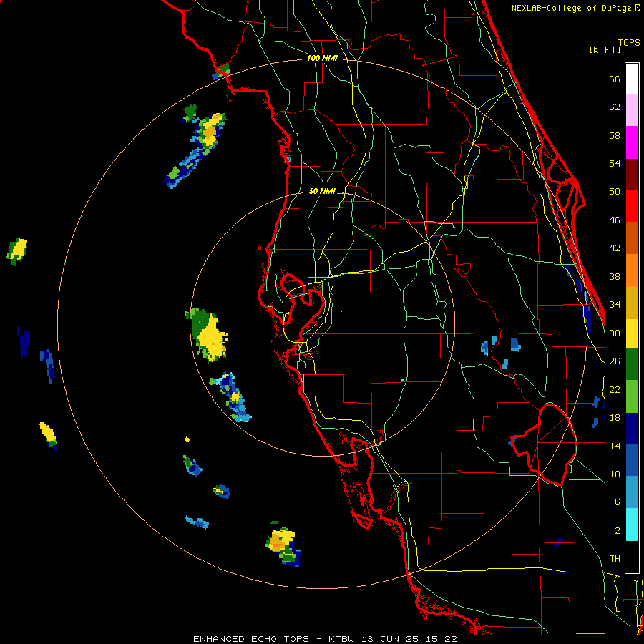Click the bright red legend swatch
644x644 pixels.
click(x=632, y=206)
